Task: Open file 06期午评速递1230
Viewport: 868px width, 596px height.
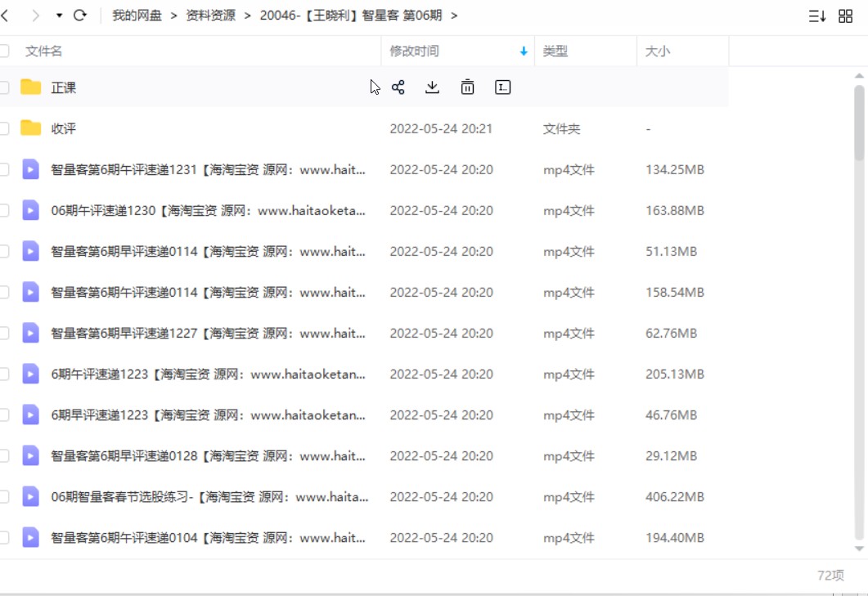Action: click(x=208, y=210)
